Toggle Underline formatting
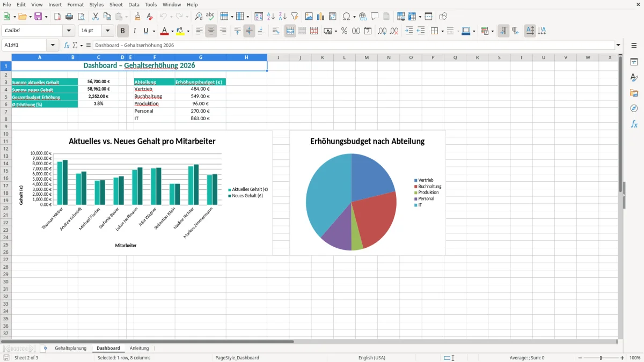The width and height of the screenshot is (644, 362). pyautogui.click(x=146, y=31)
